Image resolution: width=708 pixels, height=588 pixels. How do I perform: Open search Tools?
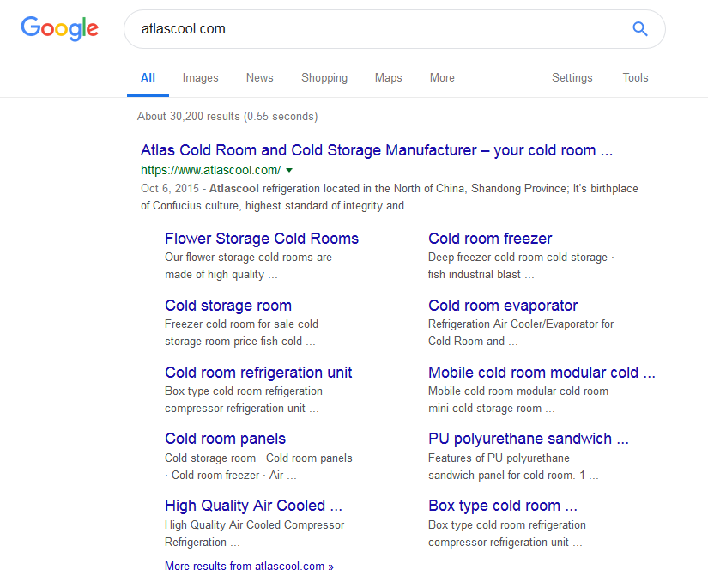635,77
